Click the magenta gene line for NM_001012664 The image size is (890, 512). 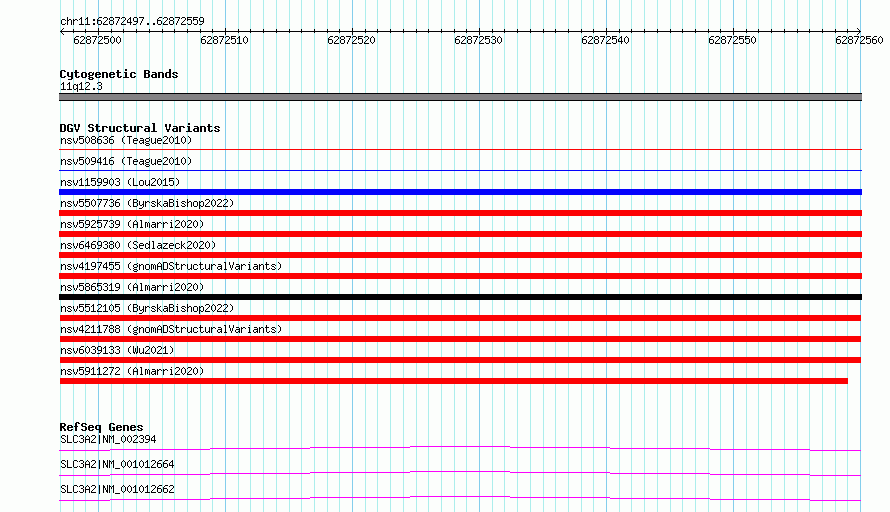click(x=460, y=473)
